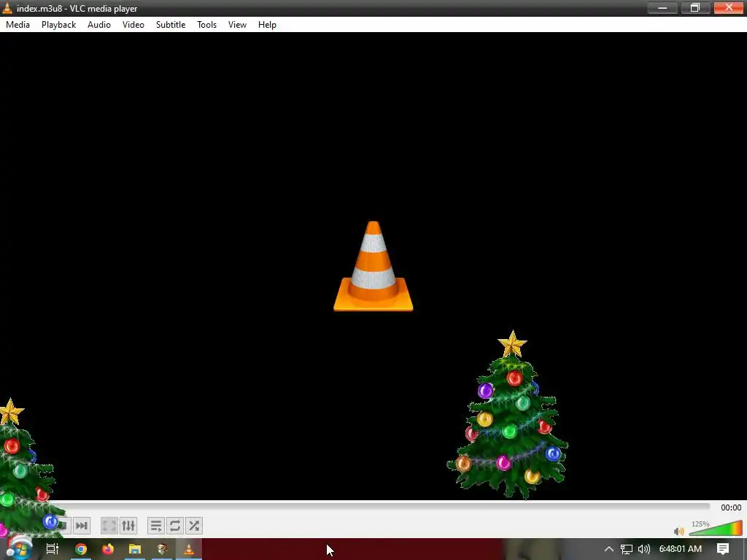Screen dimensions: 747x560
Task: Toggle loop repeat mode
Action: (175, 526)
